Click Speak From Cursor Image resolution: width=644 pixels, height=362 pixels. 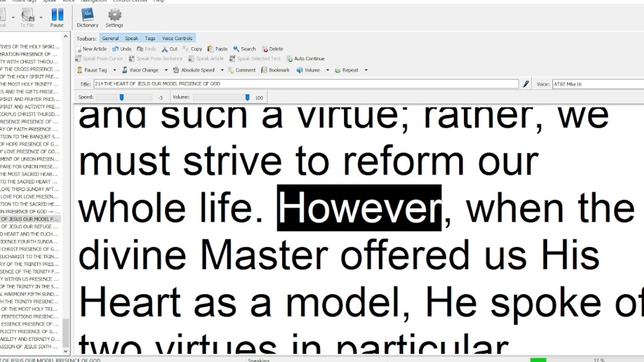(x=99, y=59)
